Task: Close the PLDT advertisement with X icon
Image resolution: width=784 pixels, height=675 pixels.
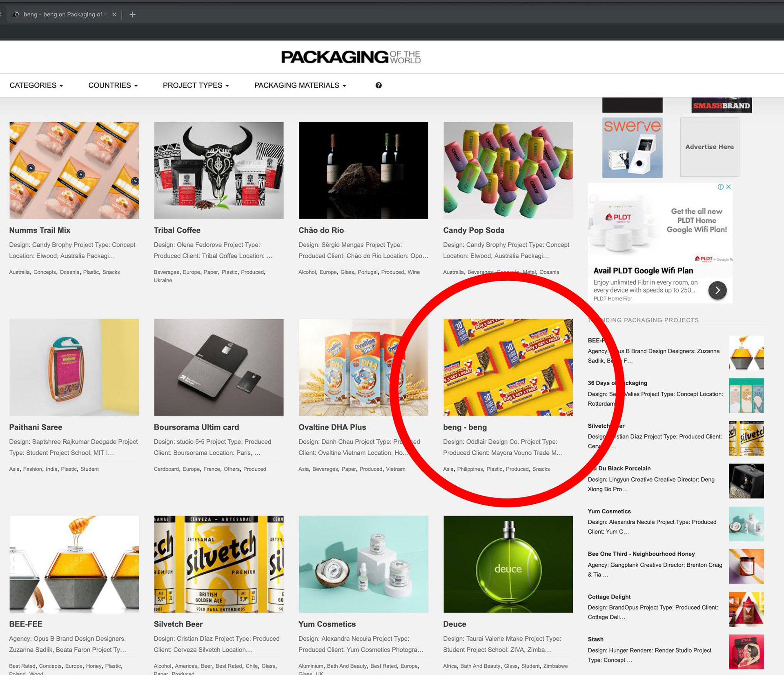Action: click(728, 187)
